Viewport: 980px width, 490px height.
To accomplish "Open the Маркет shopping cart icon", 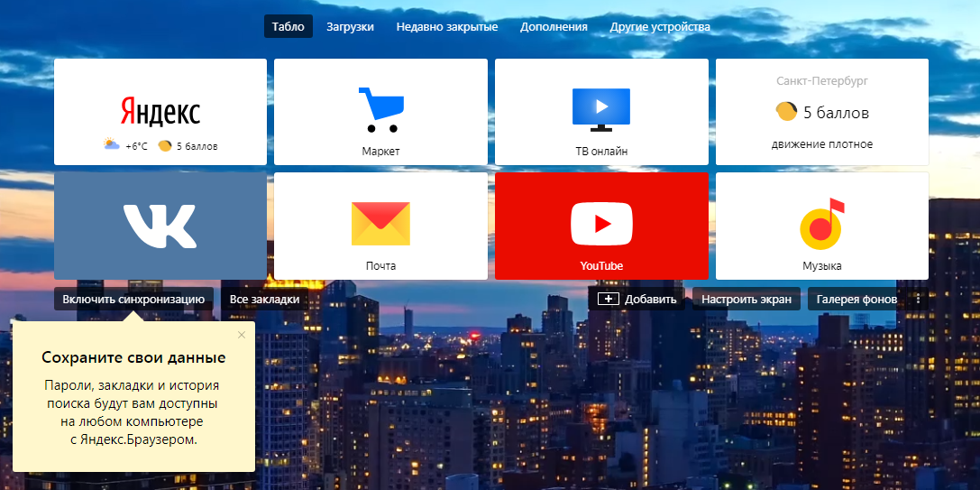I will coord(381,110).
